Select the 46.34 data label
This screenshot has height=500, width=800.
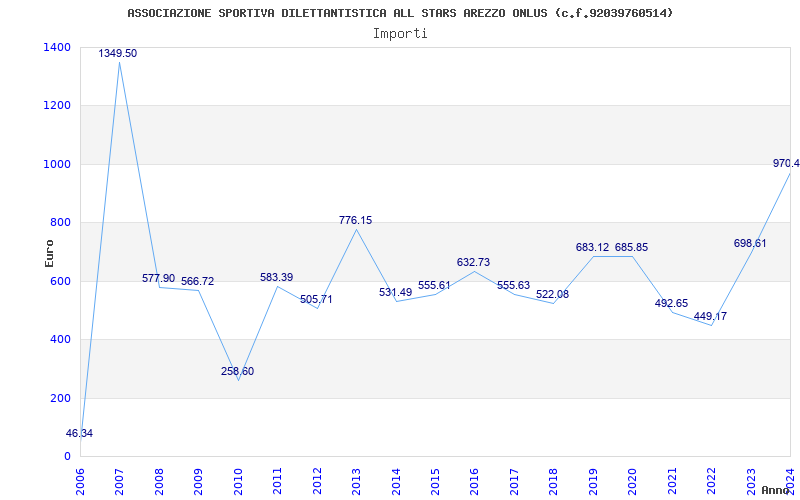(80, 434)
